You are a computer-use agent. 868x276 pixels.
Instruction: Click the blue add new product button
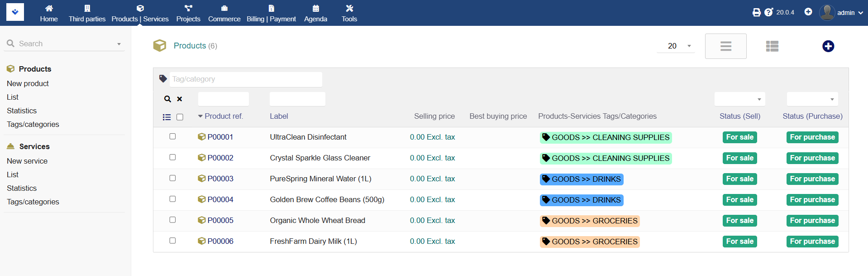point(828,46)
